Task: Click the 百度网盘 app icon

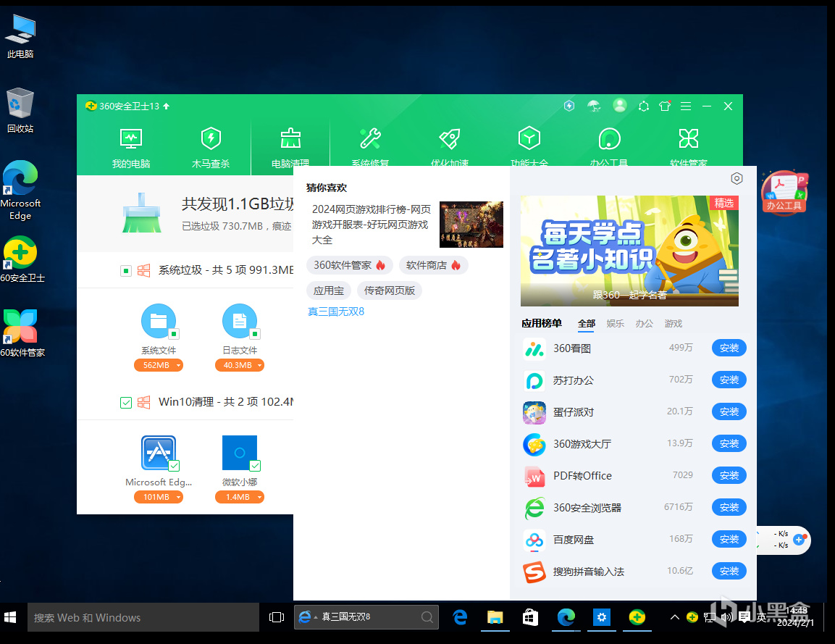Action: point(534,540)
